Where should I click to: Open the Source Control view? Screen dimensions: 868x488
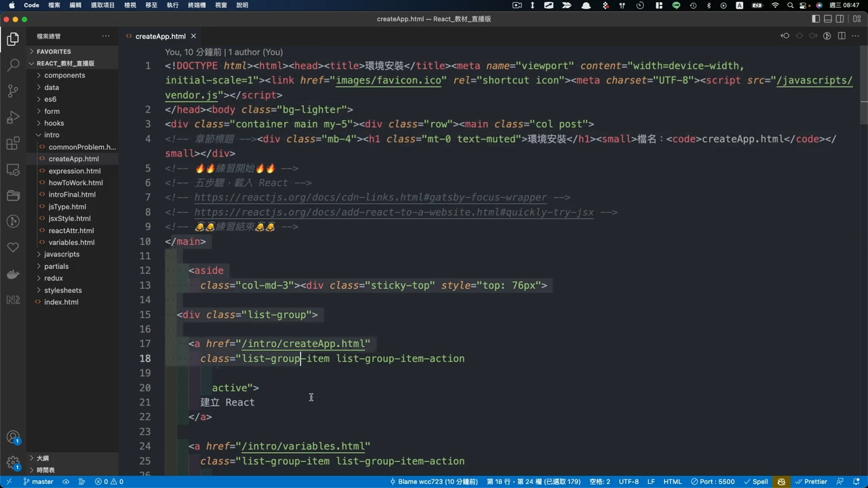(13, 91)
